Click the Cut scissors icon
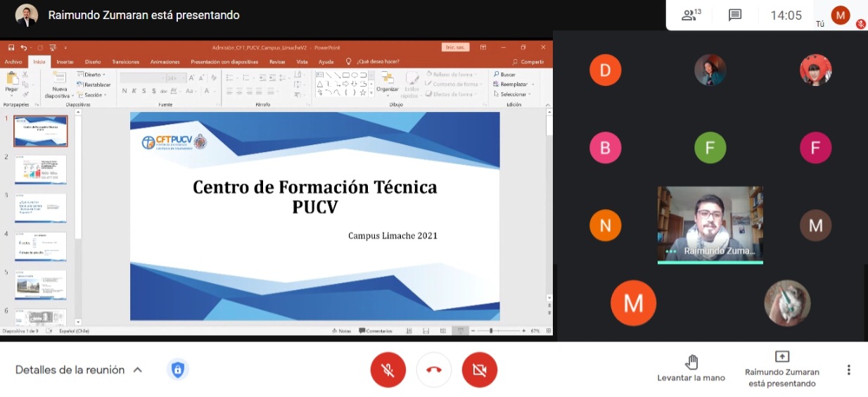Screen dimensions: 868x397 pyautogui.click(x=25, y=75)
